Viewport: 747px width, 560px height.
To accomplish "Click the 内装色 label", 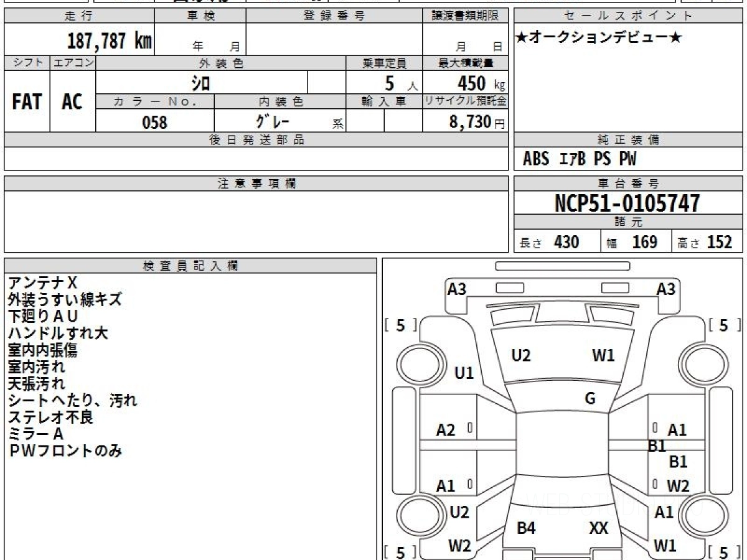I will click(x=280, y=101).
